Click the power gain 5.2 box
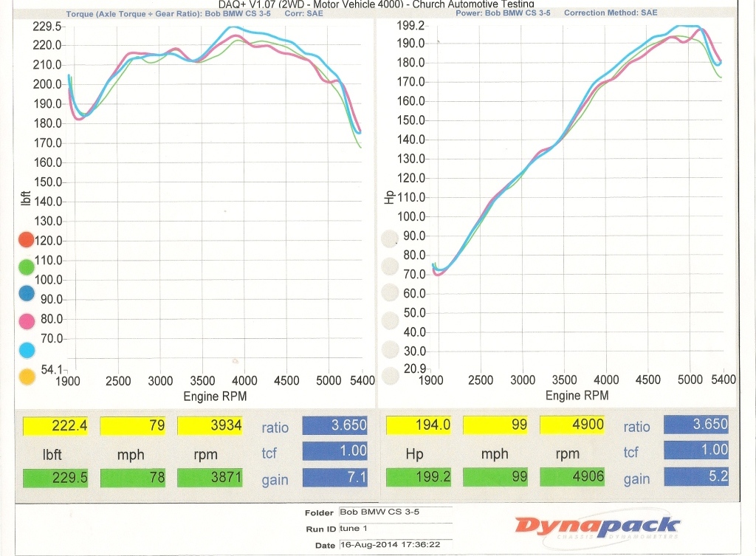Image resolution: width=756 pixels, height=556 pixels. [x=696, y=477]
